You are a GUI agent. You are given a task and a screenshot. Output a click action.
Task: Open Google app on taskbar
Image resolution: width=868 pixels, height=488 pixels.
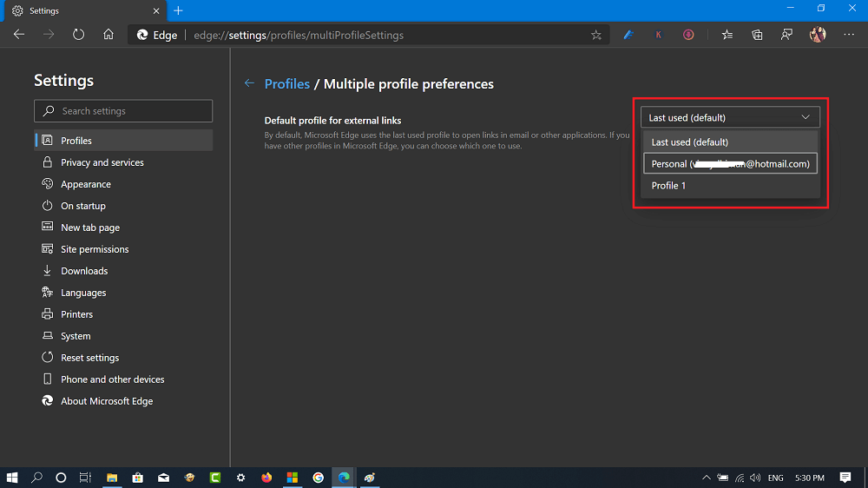pos(319,478)
